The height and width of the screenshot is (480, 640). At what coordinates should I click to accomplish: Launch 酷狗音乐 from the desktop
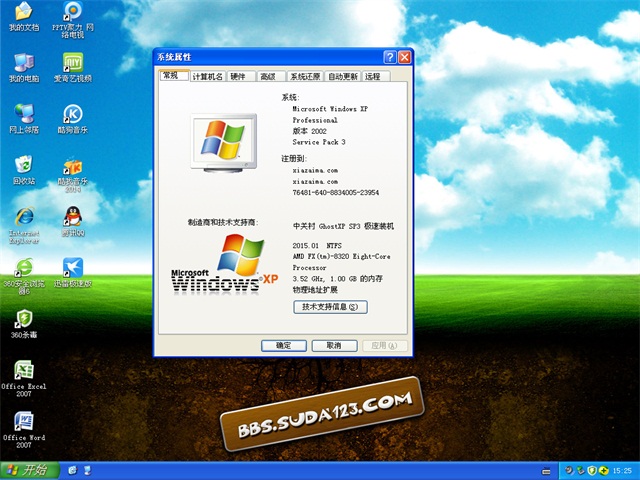coord(72,114)
